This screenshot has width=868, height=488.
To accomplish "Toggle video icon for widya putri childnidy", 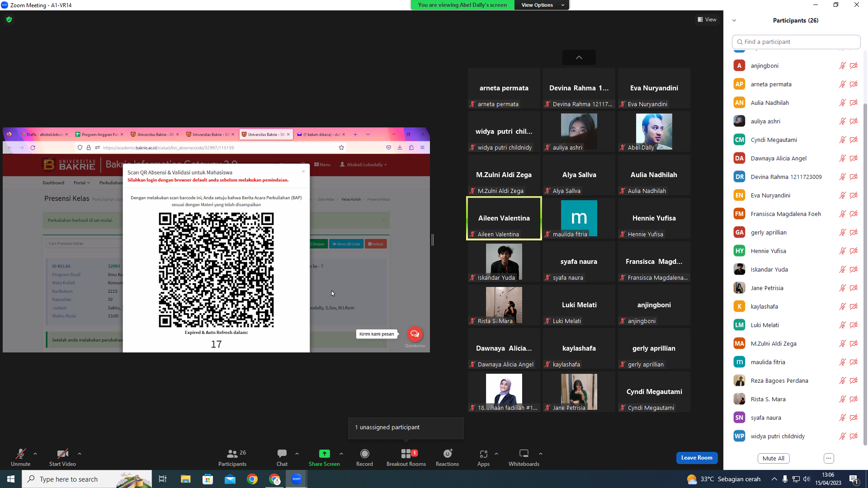I will [x=854, y=436].
